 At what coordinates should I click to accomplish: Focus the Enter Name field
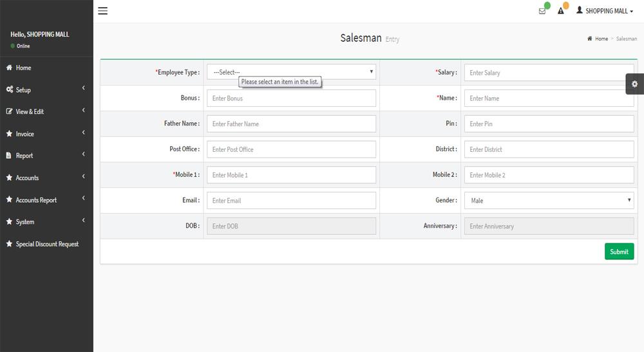click(549, 98)
